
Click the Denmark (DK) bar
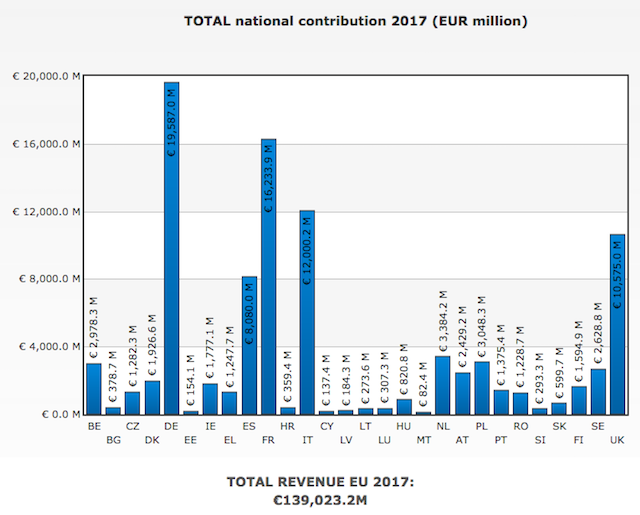[x=152, y=397]
